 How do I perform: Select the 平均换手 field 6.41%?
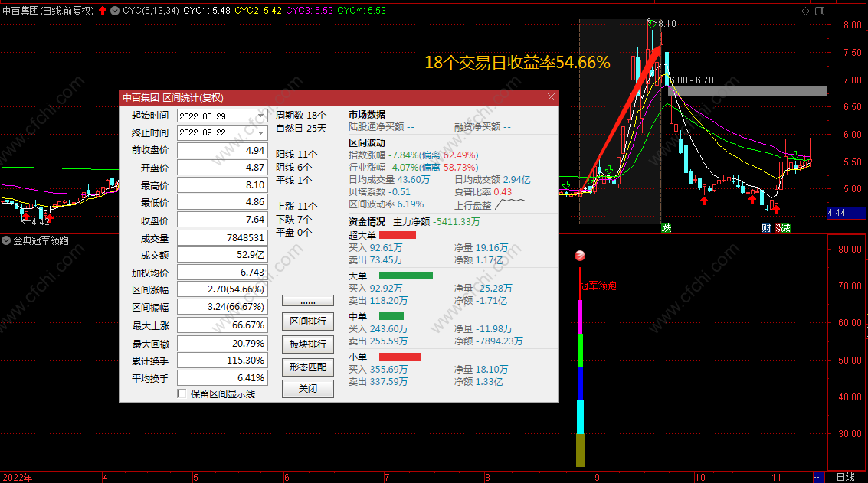222,378
